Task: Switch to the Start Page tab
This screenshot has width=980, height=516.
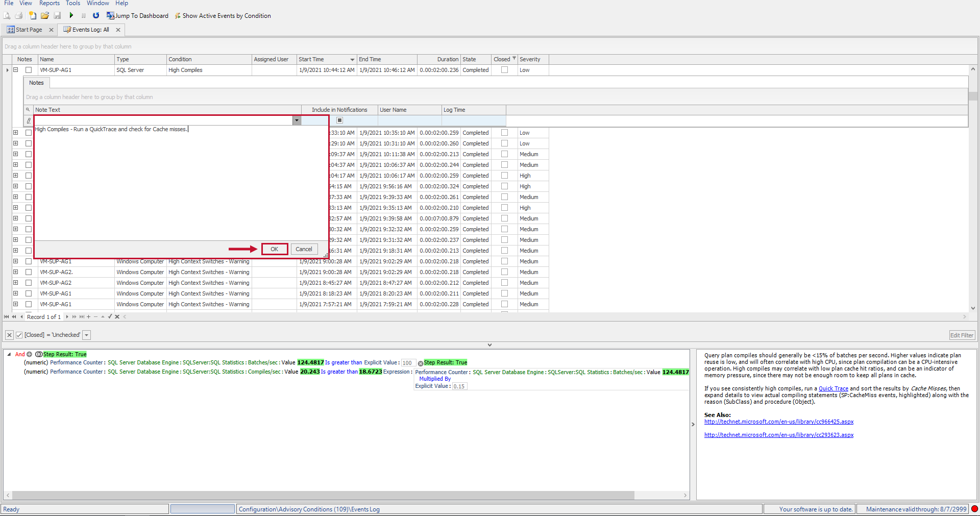Action: pos(29,30)
